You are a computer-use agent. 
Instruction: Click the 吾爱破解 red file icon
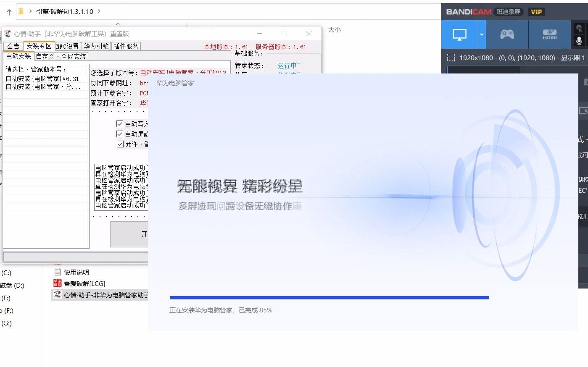coord(58,283)
